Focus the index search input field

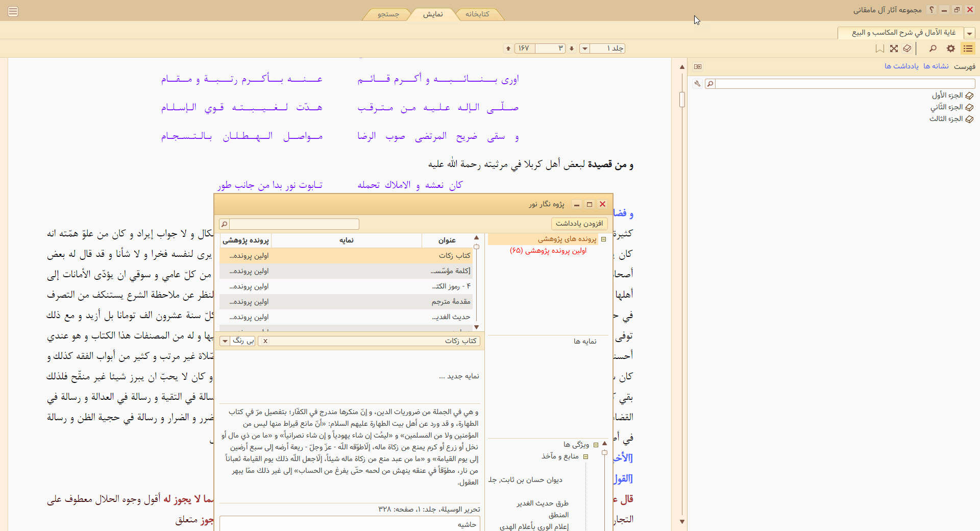pos(845,83)
